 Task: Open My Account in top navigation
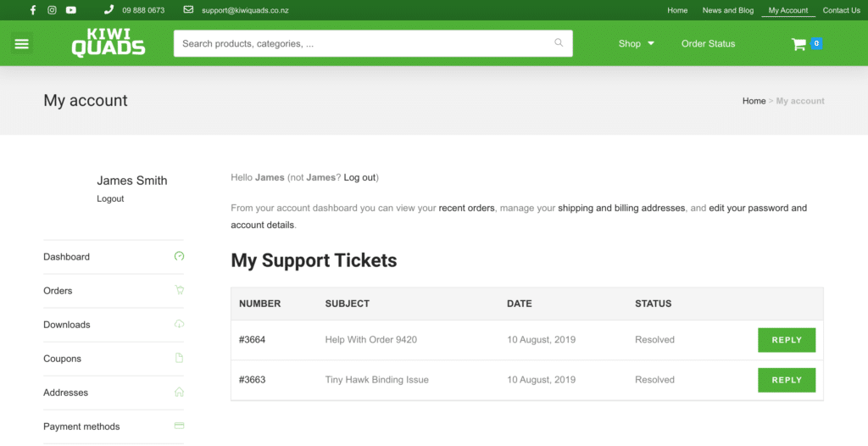click(x=788, y=10)
